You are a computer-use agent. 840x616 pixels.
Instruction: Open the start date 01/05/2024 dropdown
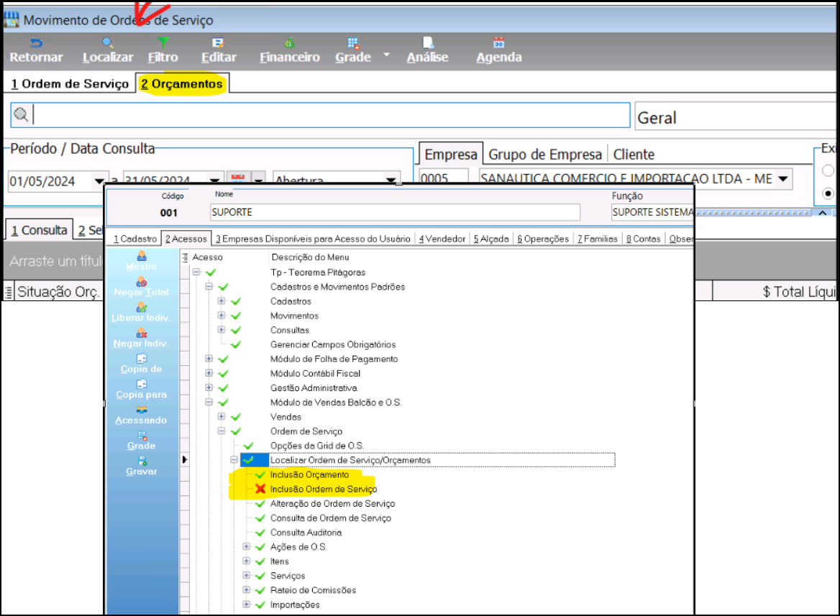click(99, 180)
